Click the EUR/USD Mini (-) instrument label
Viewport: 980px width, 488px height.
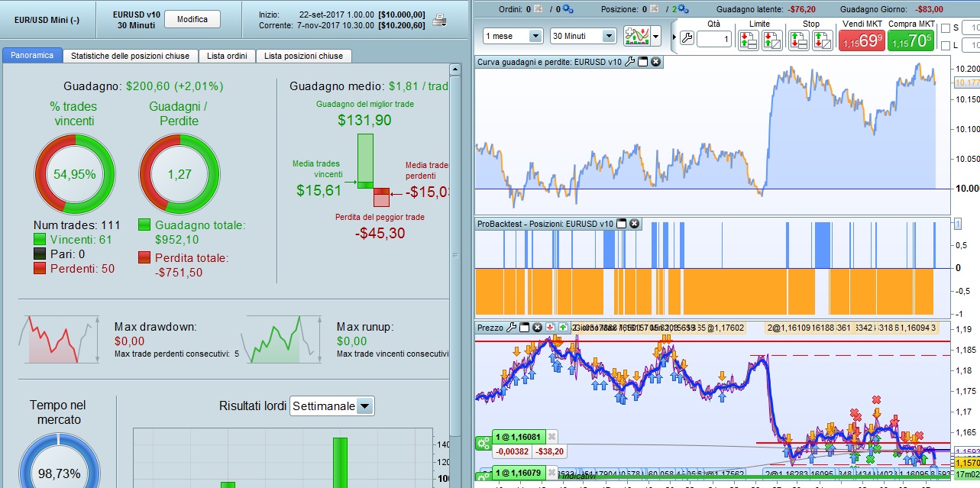tap(47, 20)
